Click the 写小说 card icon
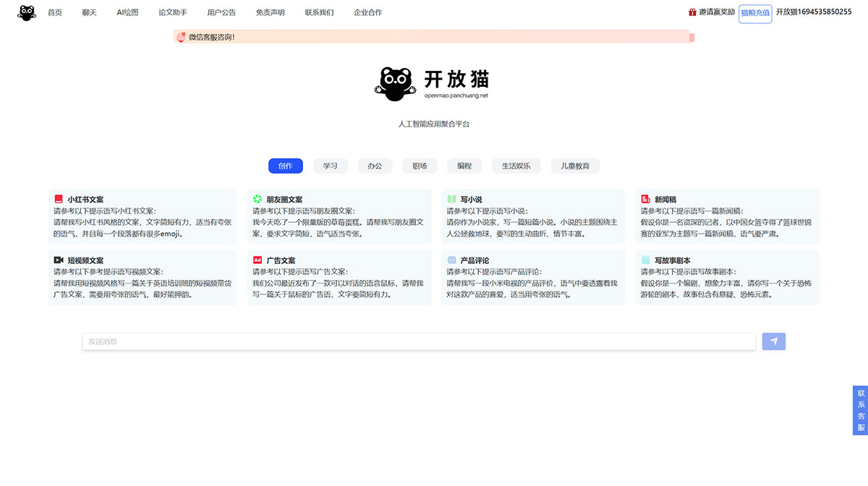This screenshot has height=486, width=868. click(451, 199)
